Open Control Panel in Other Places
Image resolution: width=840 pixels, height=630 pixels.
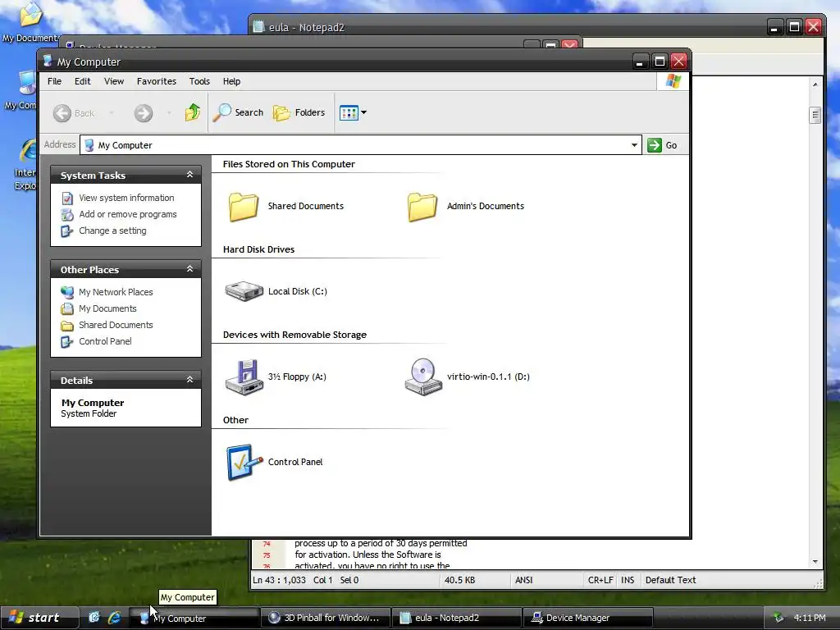[x=105, y=342]
